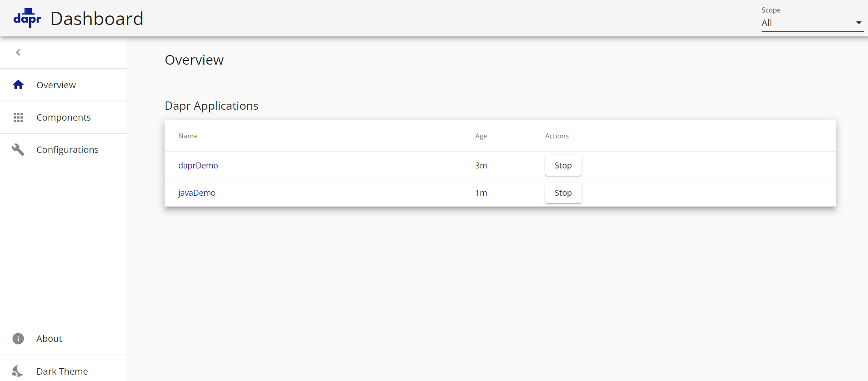
Task: Click the Age column header
Action: (481, 136)
